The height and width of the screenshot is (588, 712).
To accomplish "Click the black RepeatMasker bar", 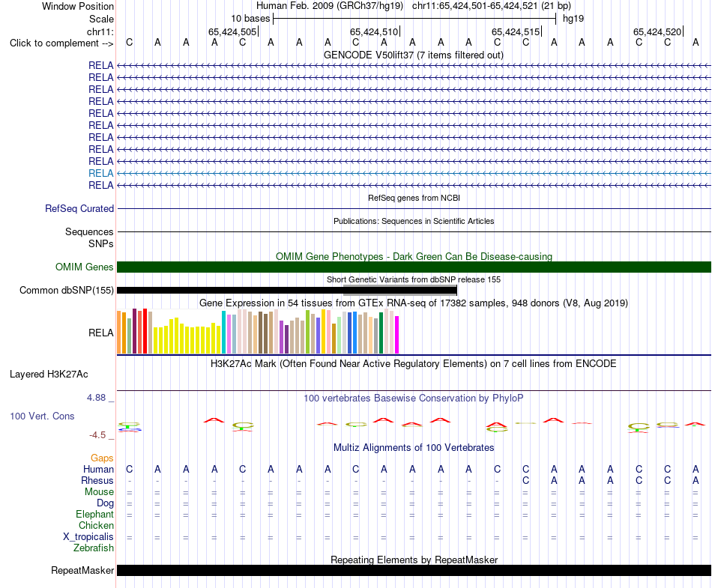I will click(x=414, y=570).
